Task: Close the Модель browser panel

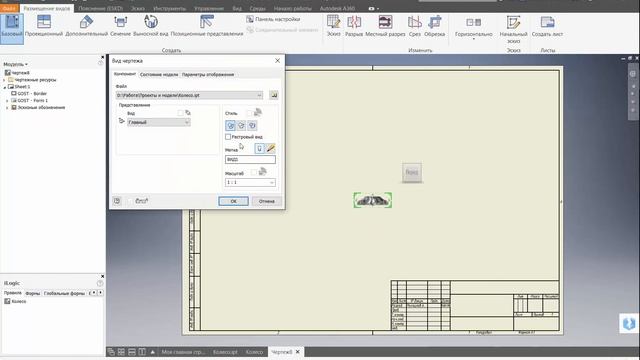Action: point(102,57)
